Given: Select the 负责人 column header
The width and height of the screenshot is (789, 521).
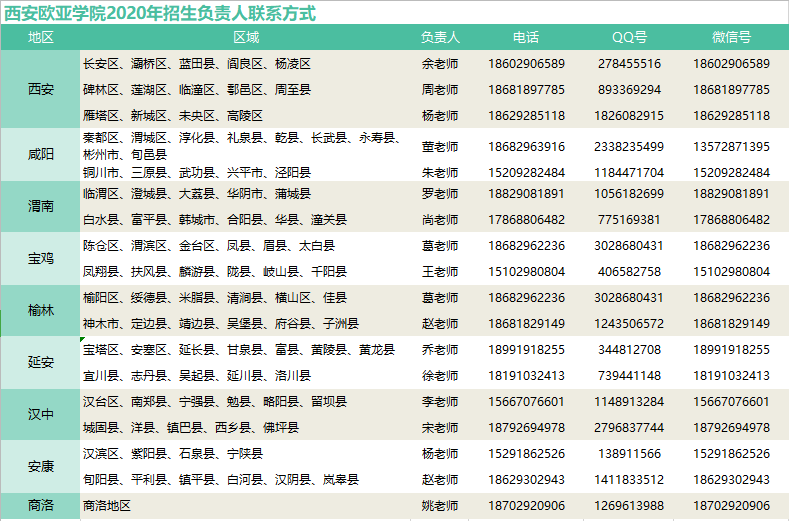Looking at the screenshot, I should tap(440, 37).
